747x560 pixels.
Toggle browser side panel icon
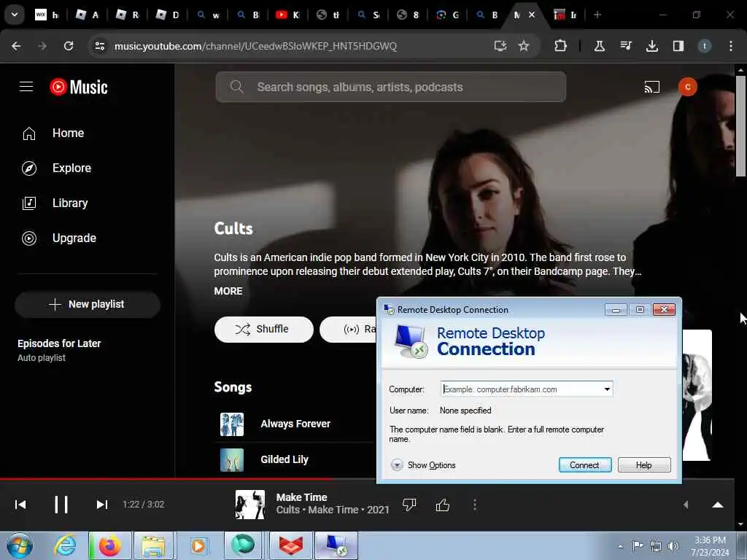coord(678,46)
